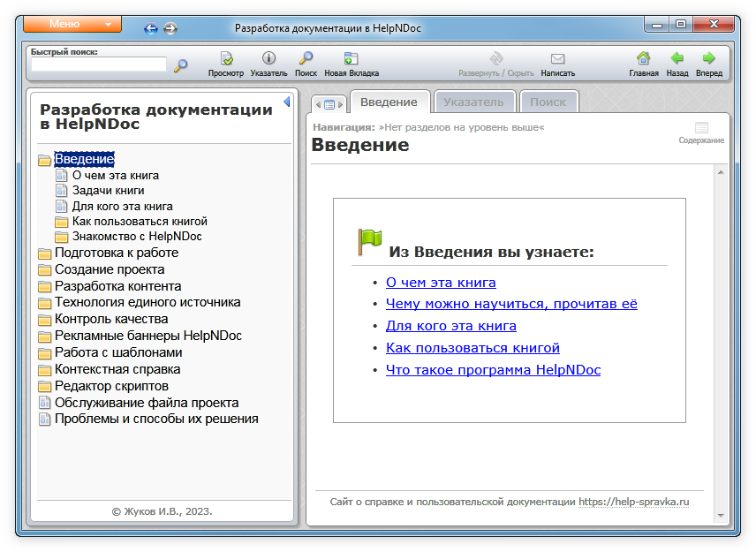Screen dimensions: 756x552
Task: Open tree topic Задачи книги
Action: pos(109,191)
